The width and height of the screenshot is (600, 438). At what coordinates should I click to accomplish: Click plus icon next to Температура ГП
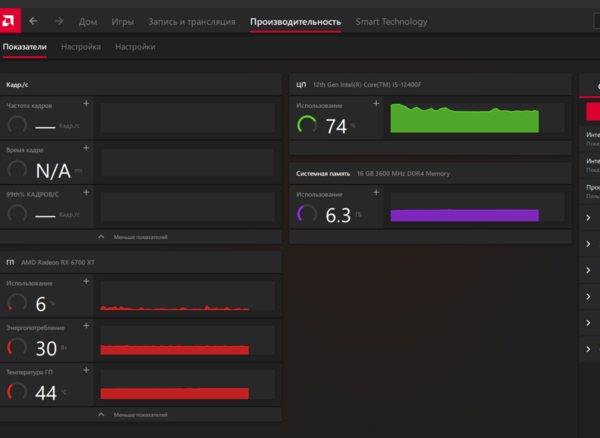(85, 371)
